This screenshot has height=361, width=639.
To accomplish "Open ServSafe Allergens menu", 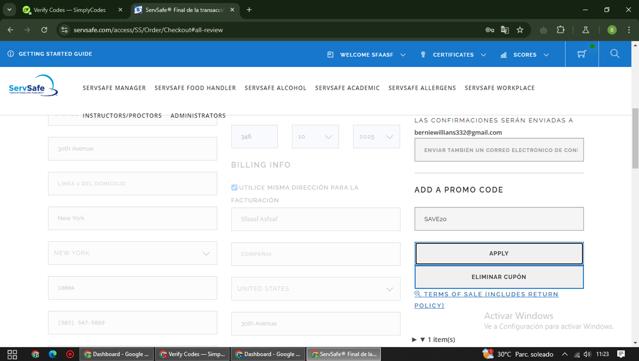I will tap(422, 88).
